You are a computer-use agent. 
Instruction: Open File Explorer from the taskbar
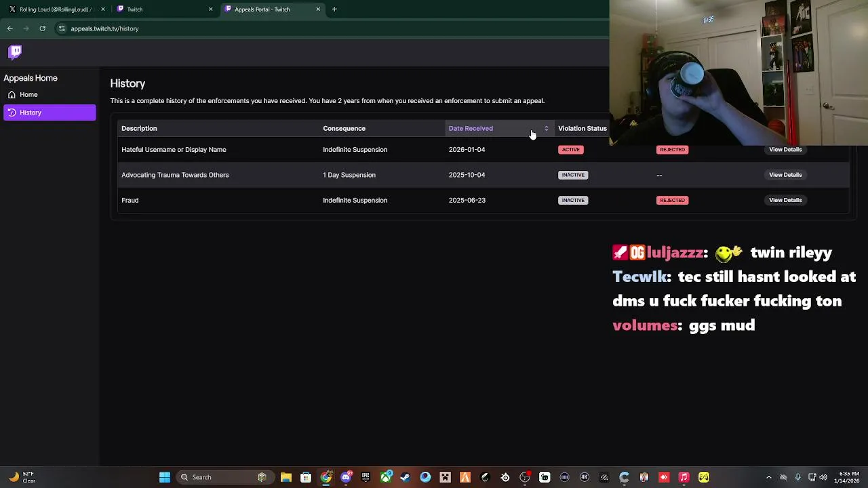(286, 477)
